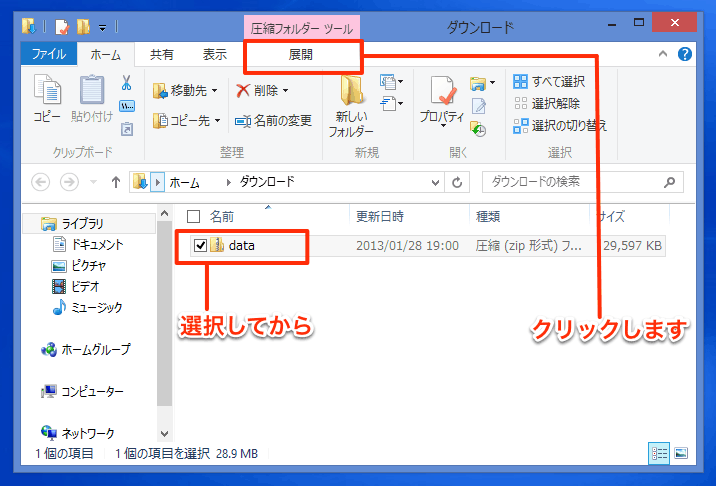The height and width of the screenshot is (486, 716).
Task: Sort by Date modified (更新日時) column
Action: coord(380,217)
